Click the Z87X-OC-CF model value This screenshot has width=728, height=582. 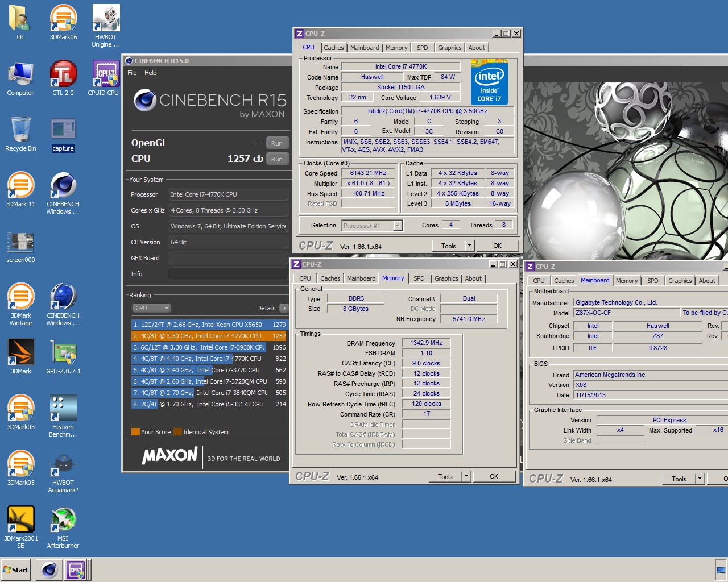click(x=627, y=313)
